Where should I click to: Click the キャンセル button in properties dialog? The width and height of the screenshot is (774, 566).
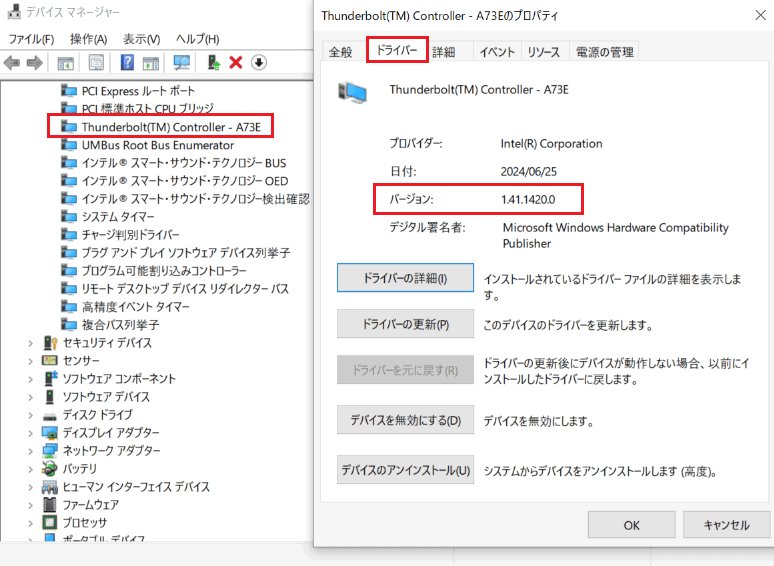tap(726, 524)
